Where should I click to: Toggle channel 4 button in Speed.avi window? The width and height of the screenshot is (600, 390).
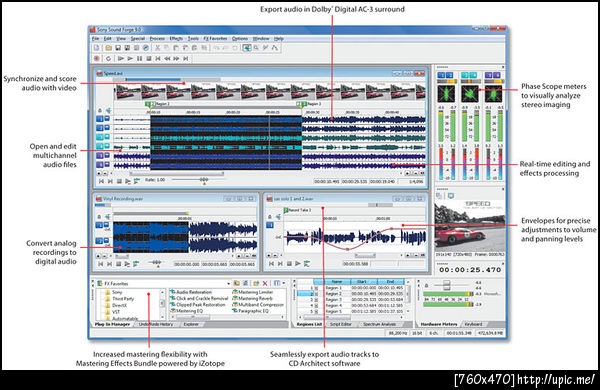click(99, 146)
